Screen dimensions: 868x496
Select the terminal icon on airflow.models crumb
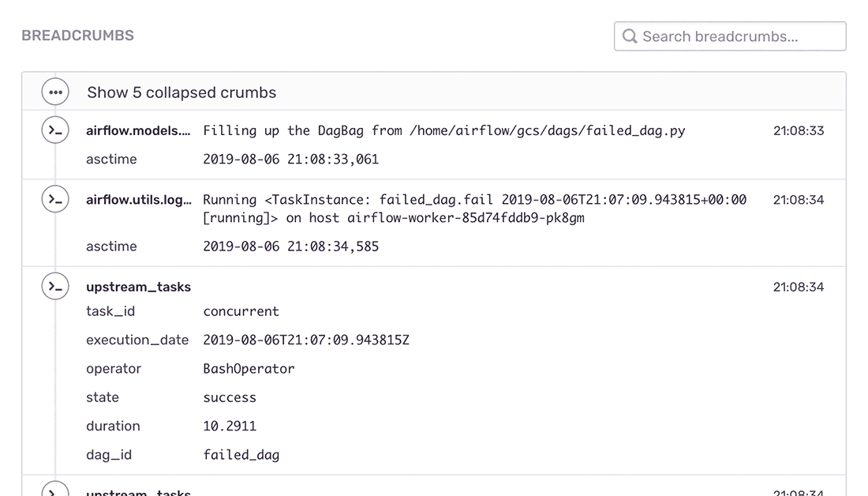coord(55,130)
